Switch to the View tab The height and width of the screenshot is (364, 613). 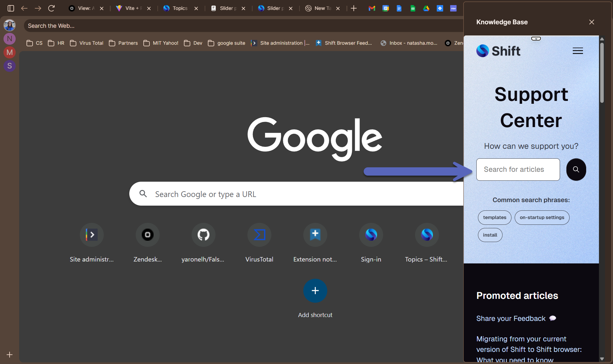[x=82, y=8]
